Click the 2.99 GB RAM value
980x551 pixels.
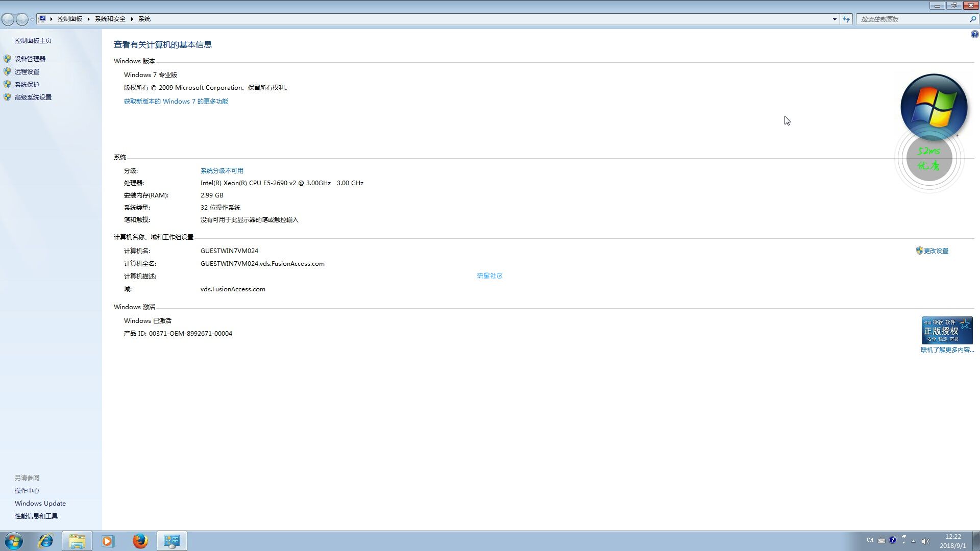212,195
